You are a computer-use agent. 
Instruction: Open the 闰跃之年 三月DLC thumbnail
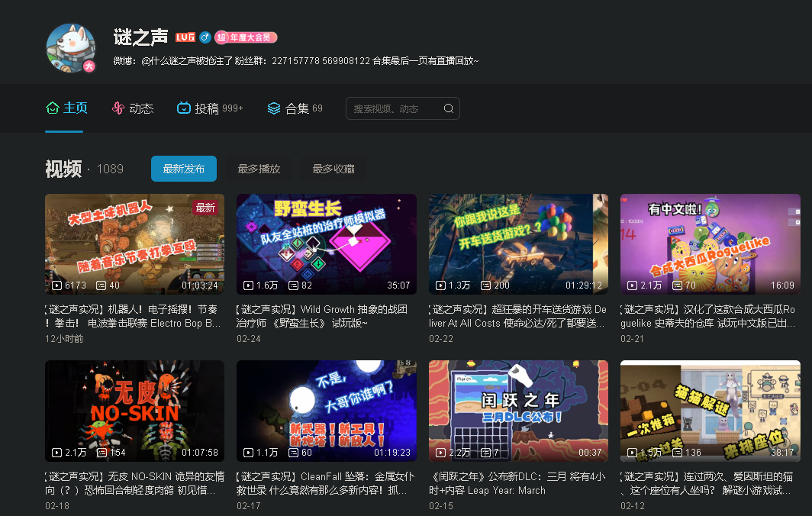point(518,411)
